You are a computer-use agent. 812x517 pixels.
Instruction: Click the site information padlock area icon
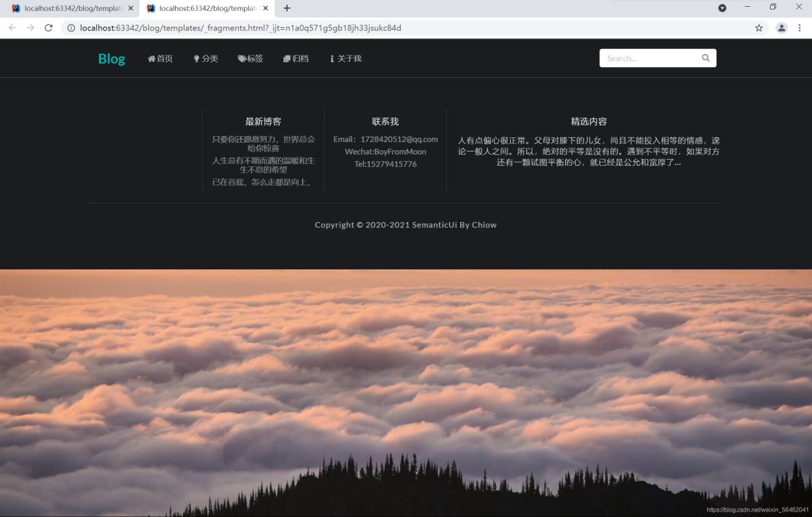[71, 28]
